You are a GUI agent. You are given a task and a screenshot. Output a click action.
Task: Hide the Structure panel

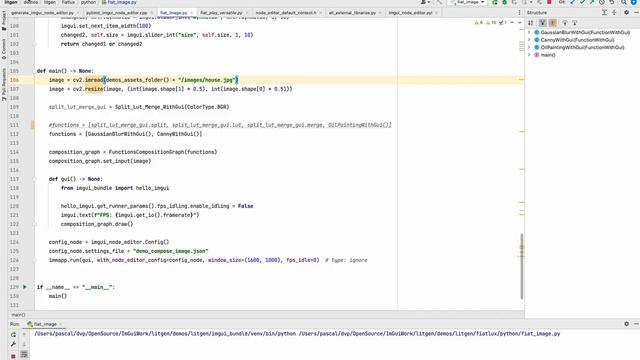636,13
